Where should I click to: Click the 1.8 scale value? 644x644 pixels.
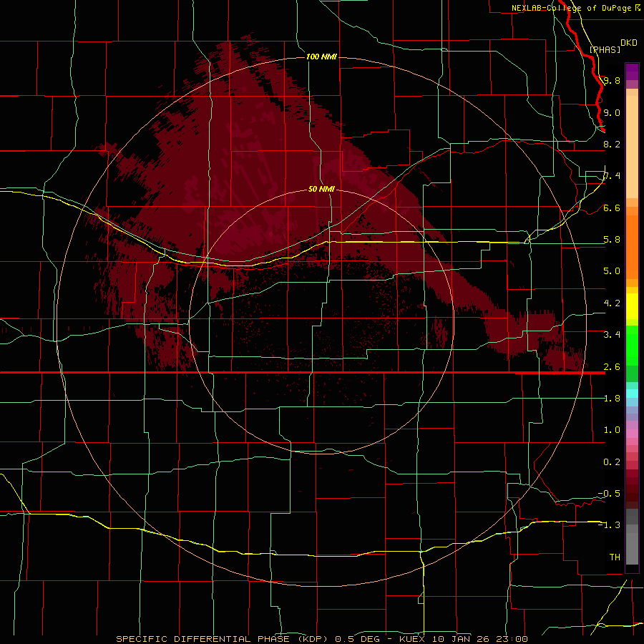612,399
